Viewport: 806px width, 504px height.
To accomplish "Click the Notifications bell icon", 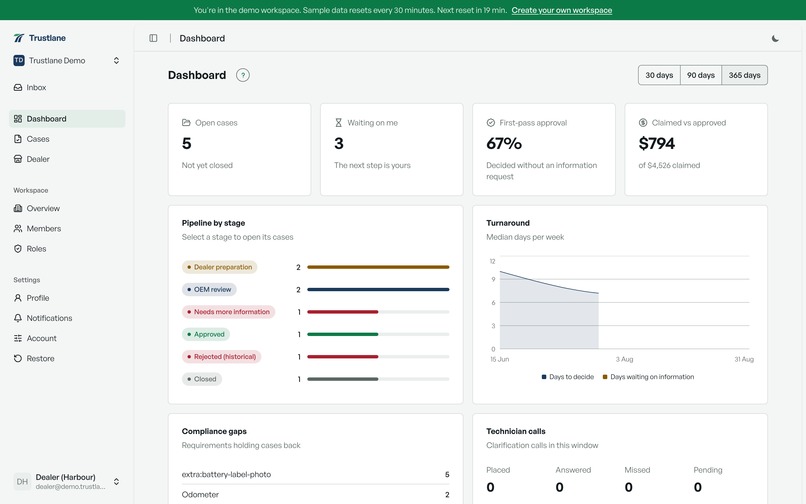I will pyautogui.click(x=18, y=318).
